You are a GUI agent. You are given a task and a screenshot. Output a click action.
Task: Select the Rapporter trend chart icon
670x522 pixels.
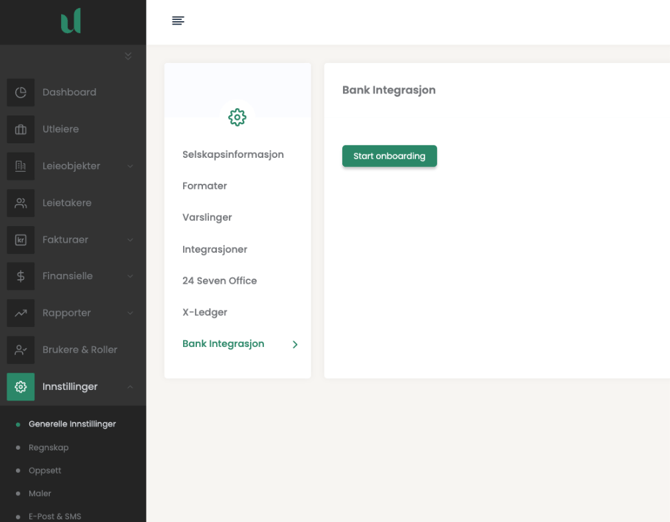(21, 313)
